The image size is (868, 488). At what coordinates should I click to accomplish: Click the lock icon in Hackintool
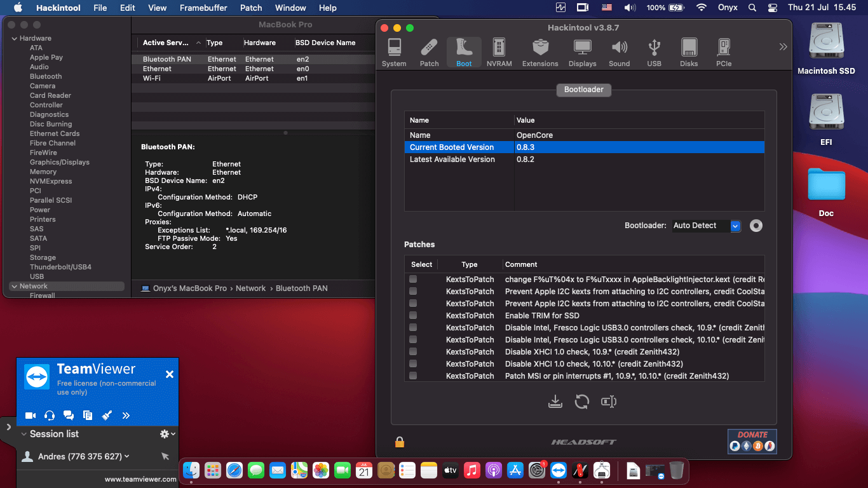pos(400,442)
